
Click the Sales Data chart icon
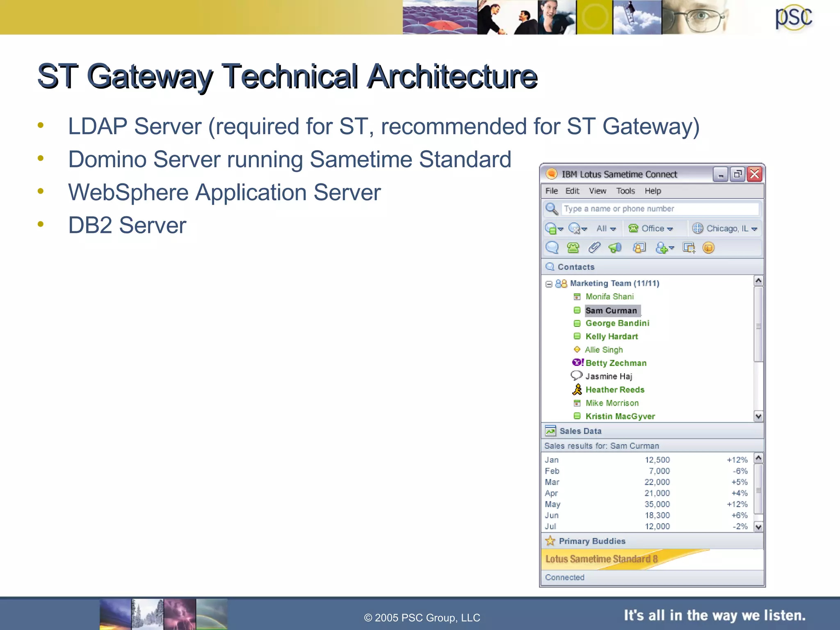(550, 431)
